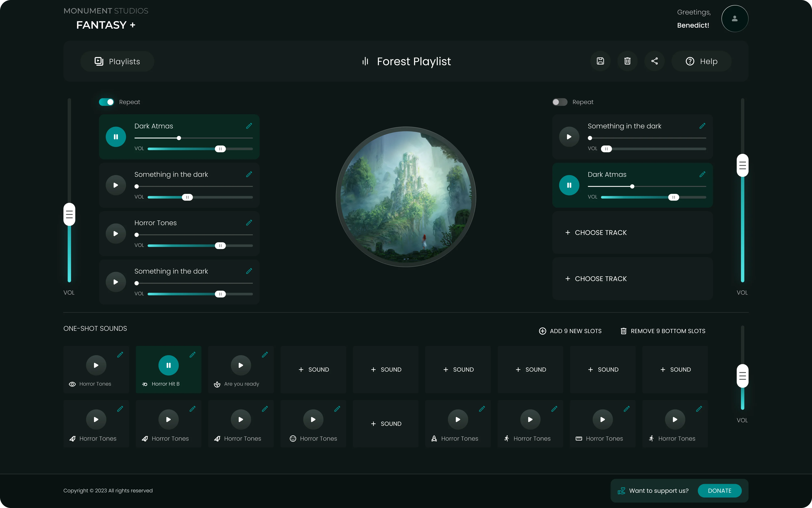Click the DONATE button
Viewport: 812px width, 508px height.
[719, 491]
